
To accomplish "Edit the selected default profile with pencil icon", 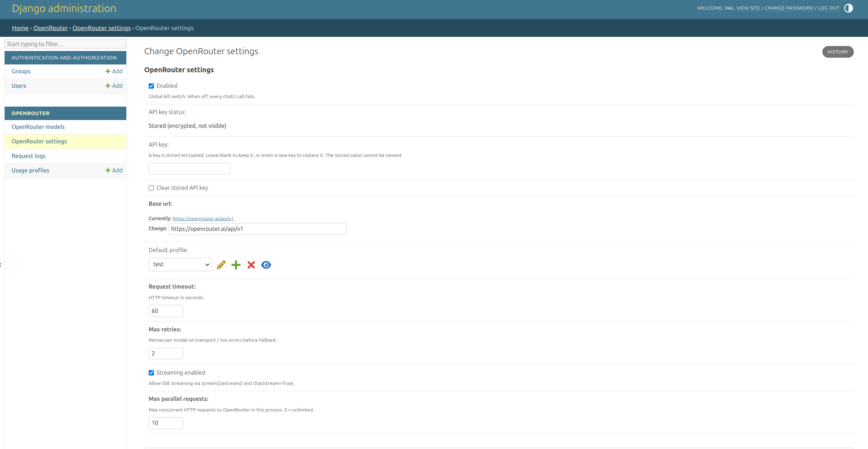I will [221, 265].
